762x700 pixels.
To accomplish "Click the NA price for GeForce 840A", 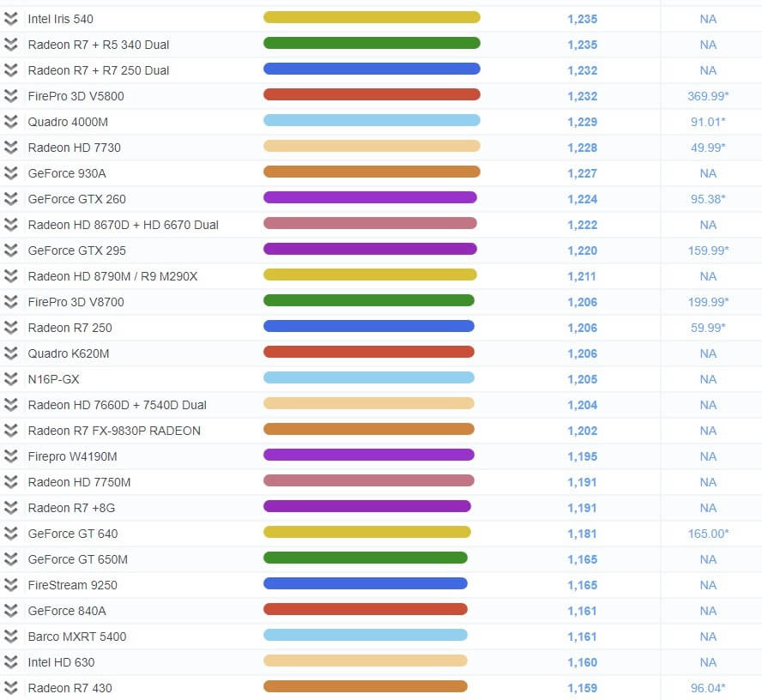I will click(708, 611).
